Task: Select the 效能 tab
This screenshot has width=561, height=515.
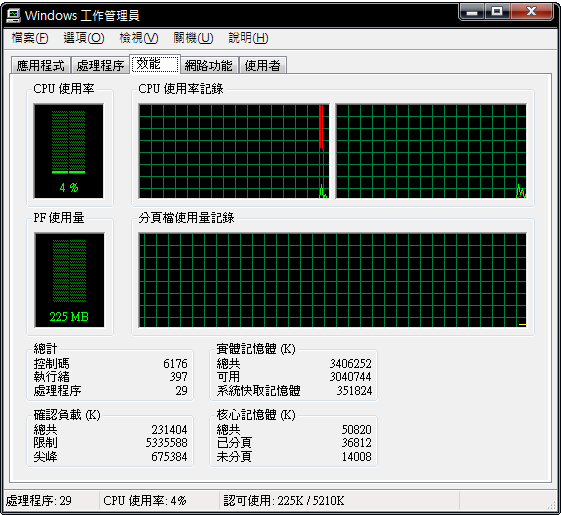Action: (155, 64)
